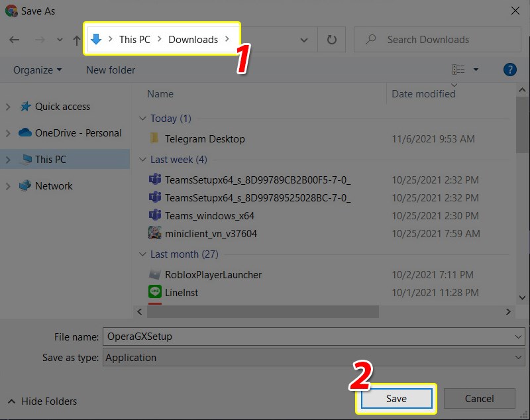Viewport: 530px width, 420px height.
Task: Click the vertical scrollbar up arrow
Action: pyautogui.click(x=522, y=90)
